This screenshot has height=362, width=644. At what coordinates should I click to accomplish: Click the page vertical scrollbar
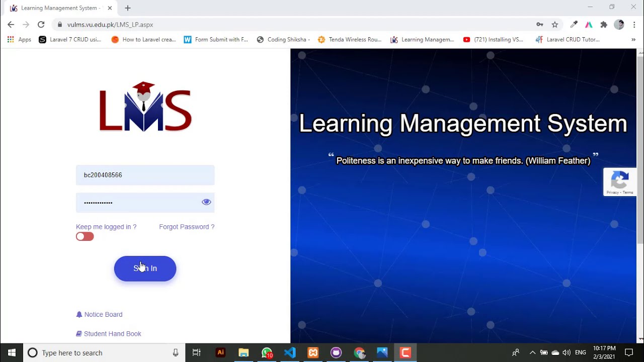pyautogui.click(x=640, y=151)
